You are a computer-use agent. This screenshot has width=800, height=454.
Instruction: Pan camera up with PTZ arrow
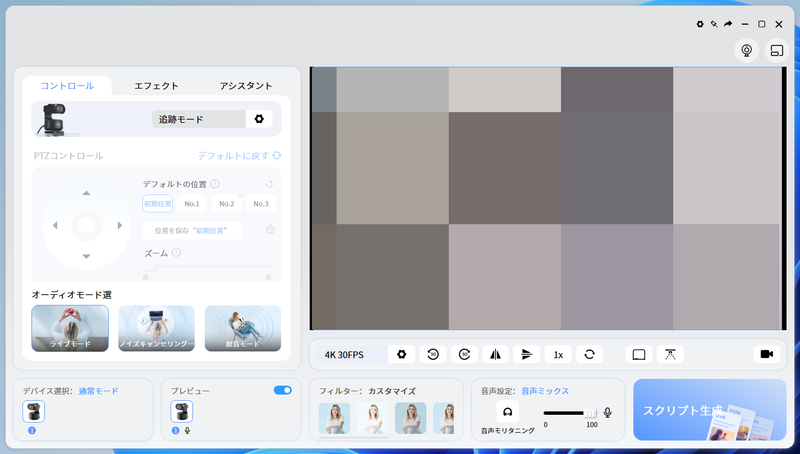[x=86, y=193]
